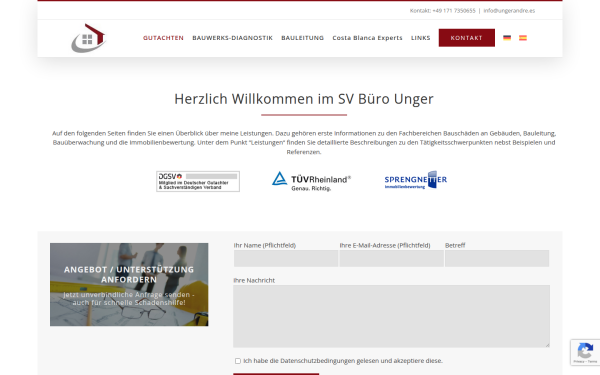The width and height of the screenshot is (600, 375).
Task: Click the reCAPTCHA badge icon
Action: click(585, 350)
